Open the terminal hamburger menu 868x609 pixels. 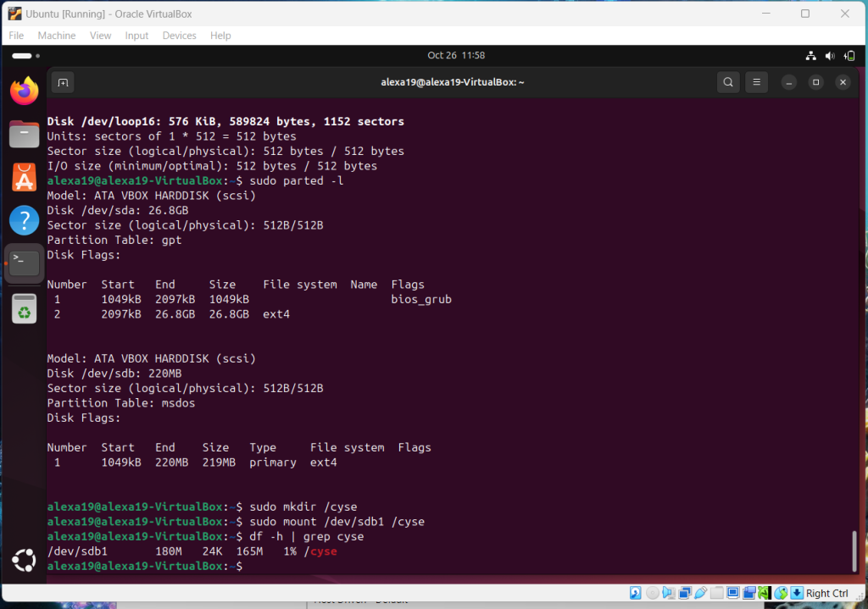(755, 82)
